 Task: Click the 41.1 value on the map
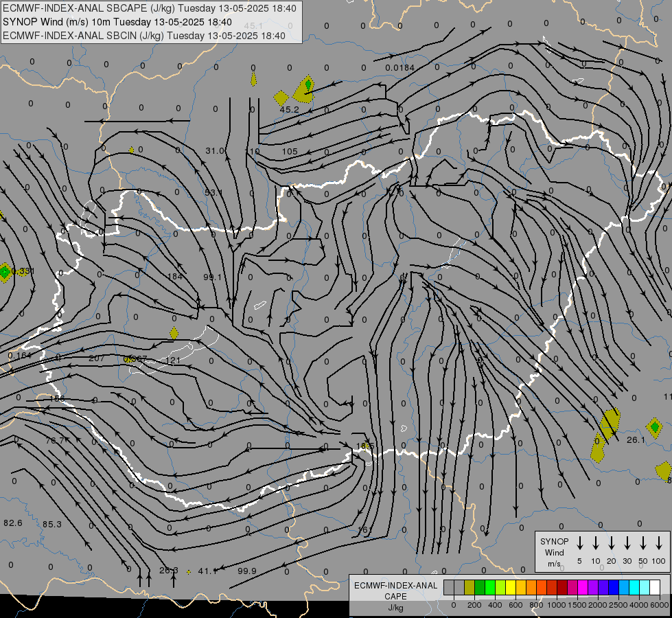pos(208,571)
